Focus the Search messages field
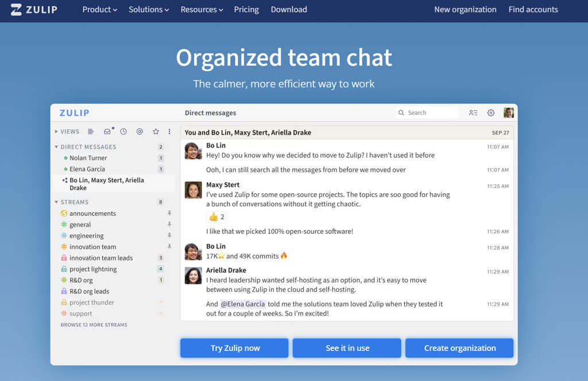The height and width of the screenshot is (381, 588). (x=427, y=113)
